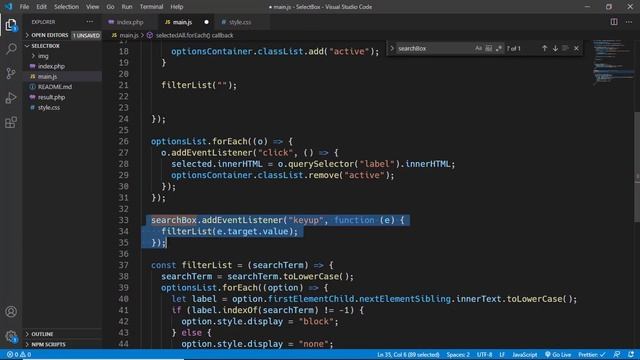Expand the replace field in find widget
640x360 pixels.
(392, 48)
